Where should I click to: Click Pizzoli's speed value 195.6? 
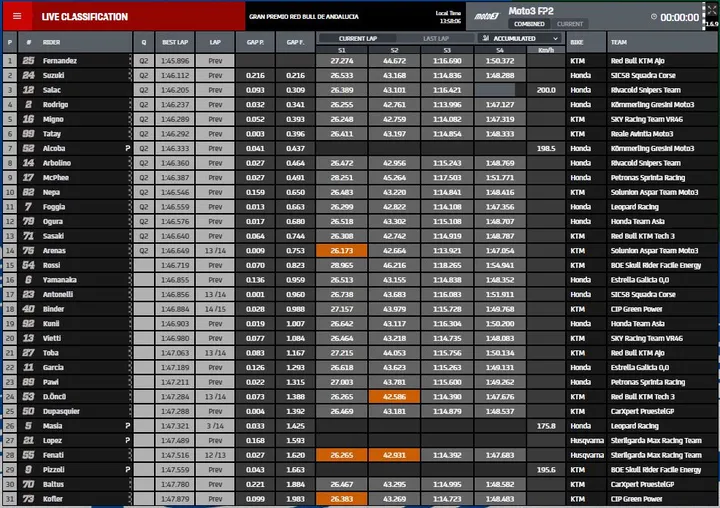(x=546, y=469)
